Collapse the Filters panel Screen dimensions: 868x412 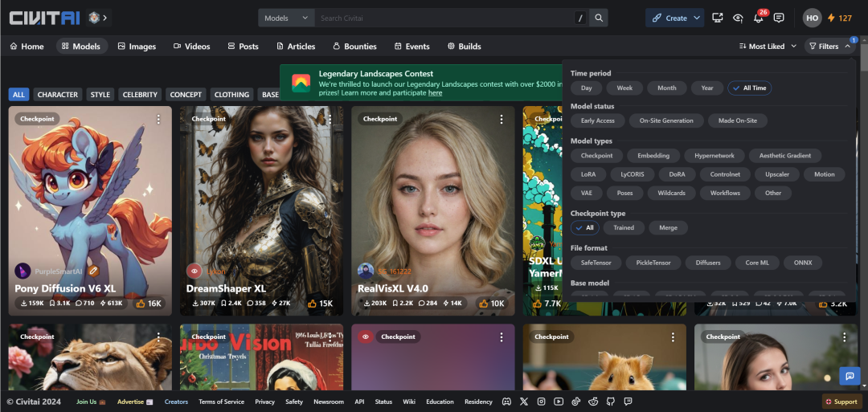[829, 47]
